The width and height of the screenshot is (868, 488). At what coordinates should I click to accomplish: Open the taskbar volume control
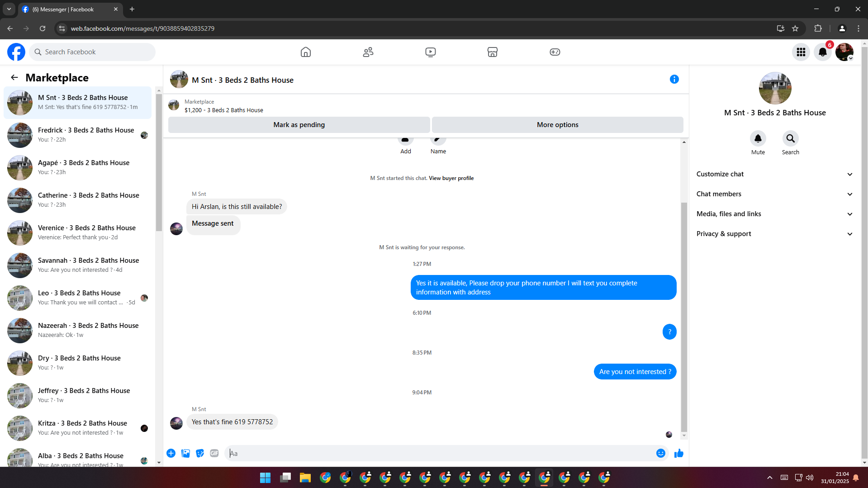tap(810, 478)
